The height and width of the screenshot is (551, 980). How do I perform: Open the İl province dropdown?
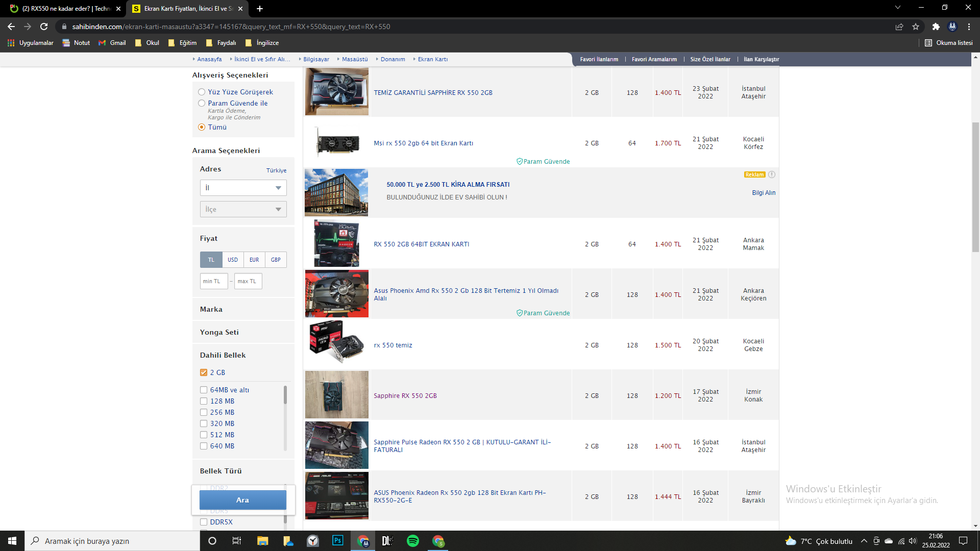[243, 188]
